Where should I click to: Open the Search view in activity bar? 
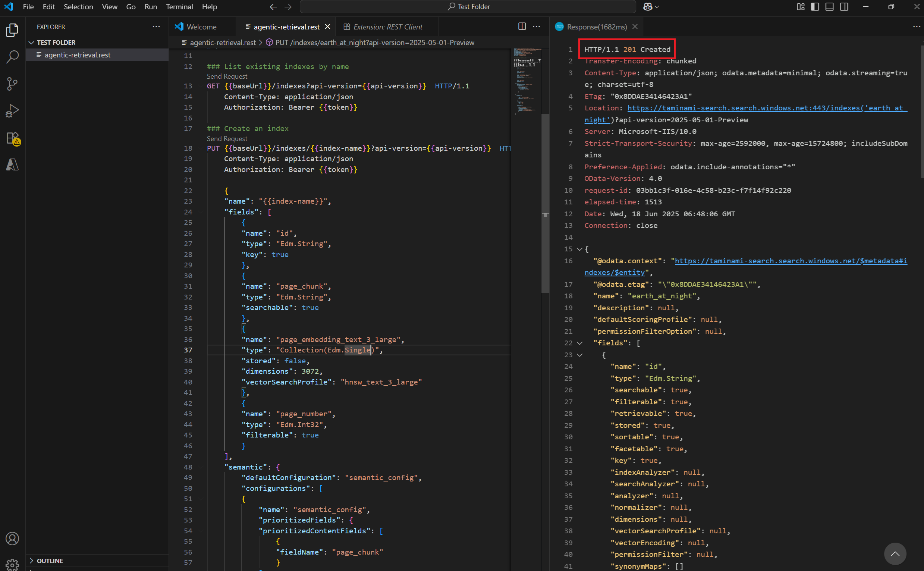(x=12, y=57)
